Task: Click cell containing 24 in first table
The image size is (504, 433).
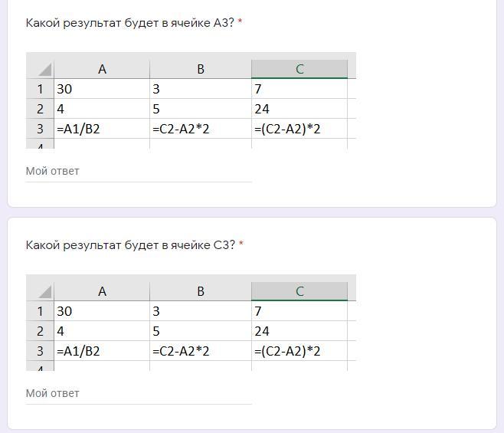Action: 299,109
